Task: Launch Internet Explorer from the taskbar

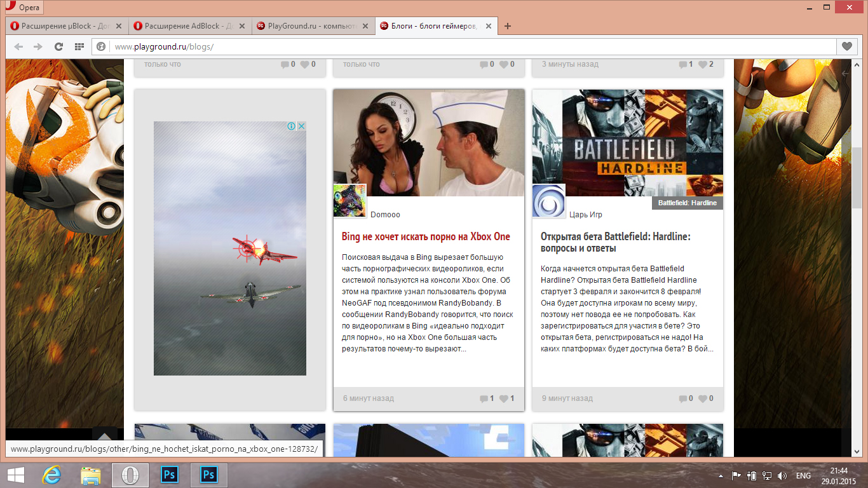Action: 51,475
